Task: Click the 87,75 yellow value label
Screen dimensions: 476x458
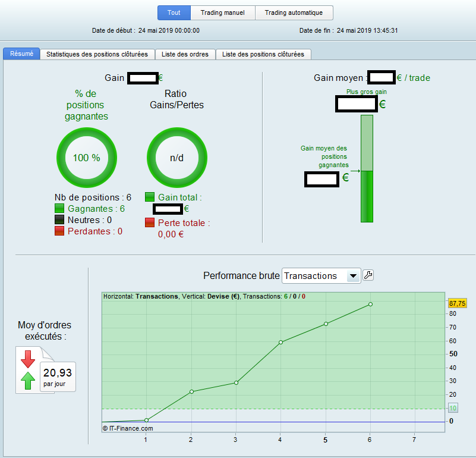Action: pyautogui.click(x=458, y=303)
